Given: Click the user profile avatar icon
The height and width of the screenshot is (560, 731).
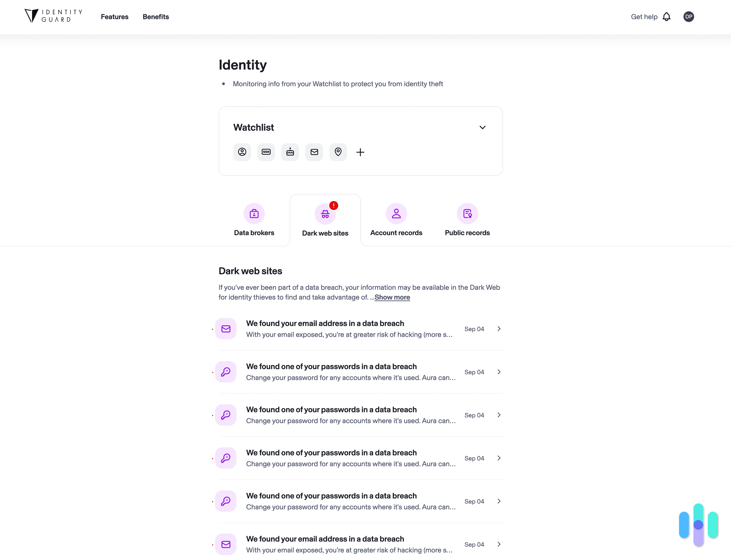Looking at the screenshot, I should point(688,17).
